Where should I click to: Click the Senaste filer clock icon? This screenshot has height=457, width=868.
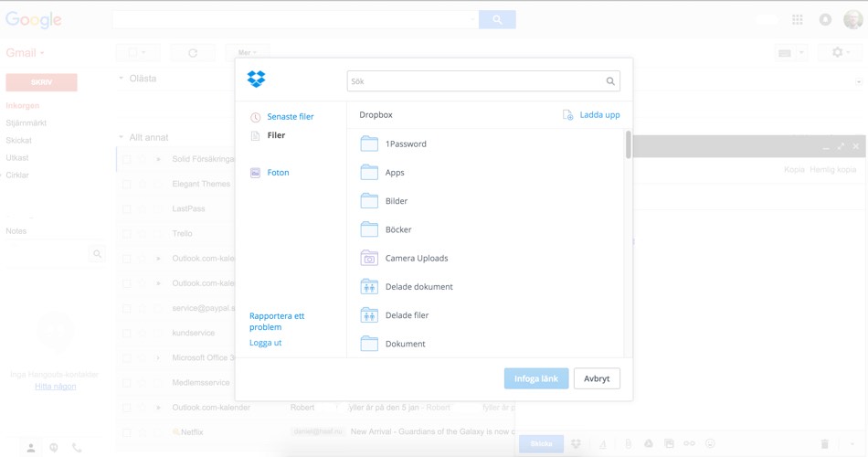coord(255,117)
